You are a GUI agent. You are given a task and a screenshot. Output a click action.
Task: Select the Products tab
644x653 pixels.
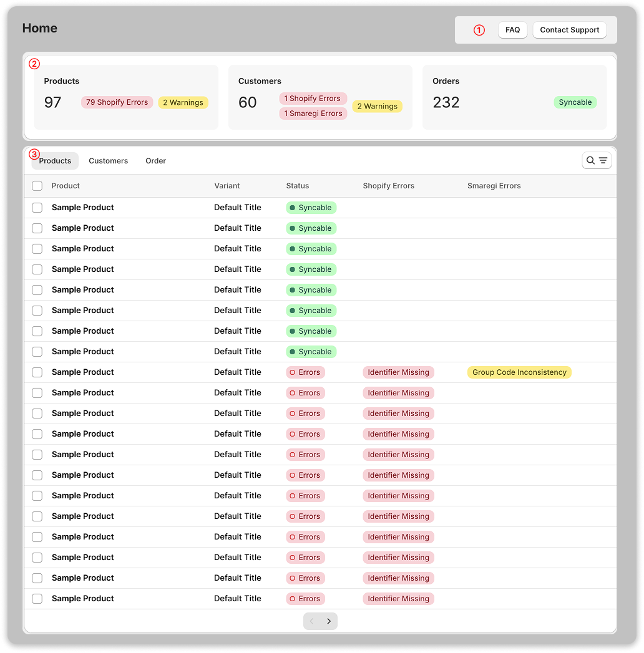pos(55,161)
